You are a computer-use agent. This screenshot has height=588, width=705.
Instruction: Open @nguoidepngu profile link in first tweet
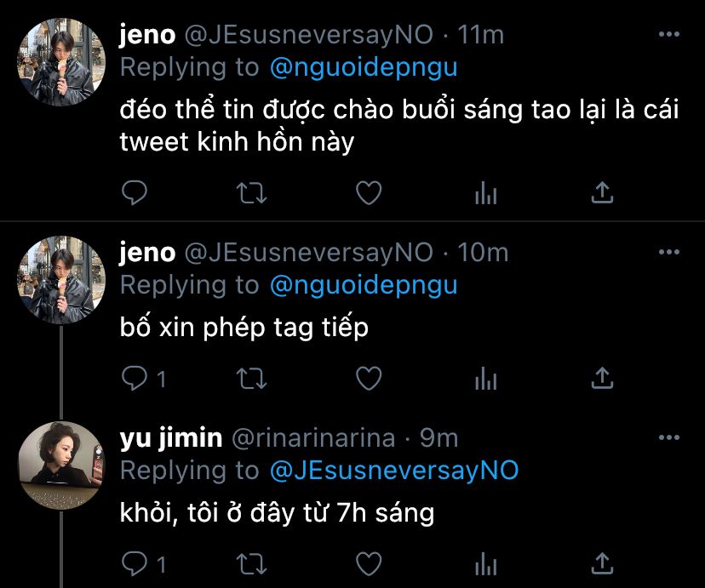coord(364,67)
